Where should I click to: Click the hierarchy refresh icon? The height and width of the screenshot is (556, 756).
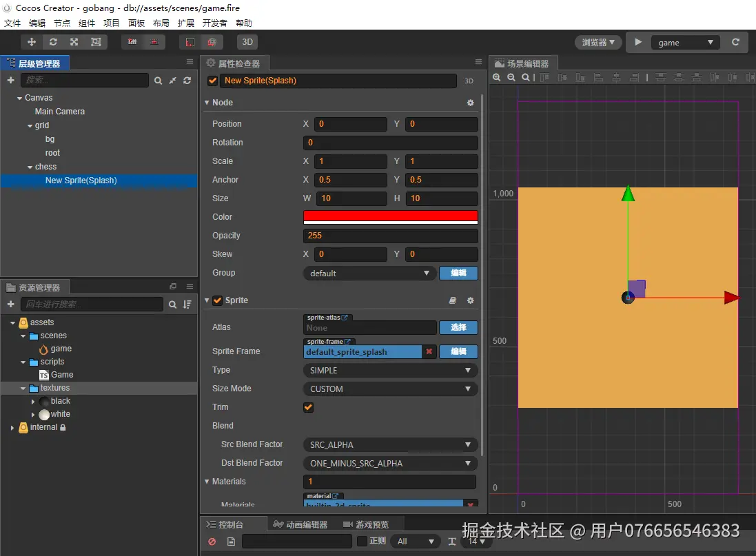click(187, 81)
